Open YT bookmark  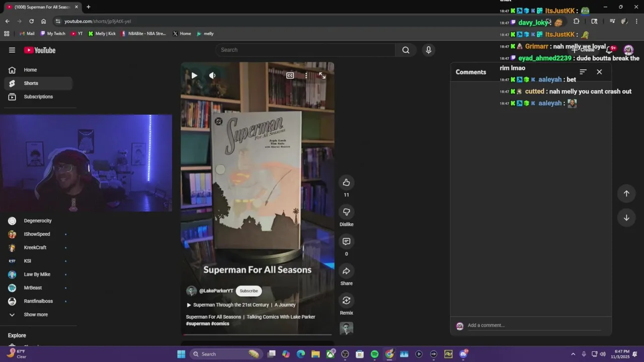tap(77, 34)
